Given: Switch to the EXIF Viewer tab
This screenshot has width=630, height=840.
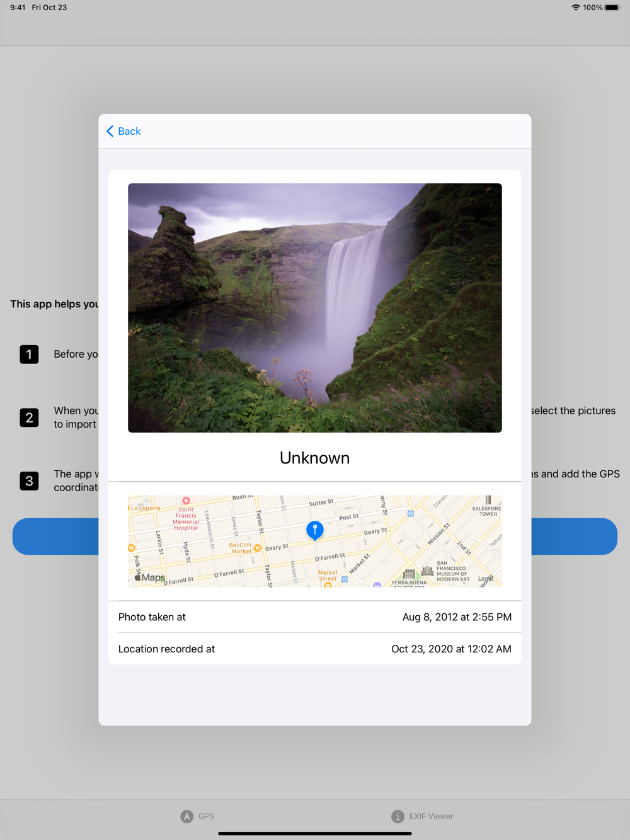Looking at the screenshot, I should tap(422, 816).
